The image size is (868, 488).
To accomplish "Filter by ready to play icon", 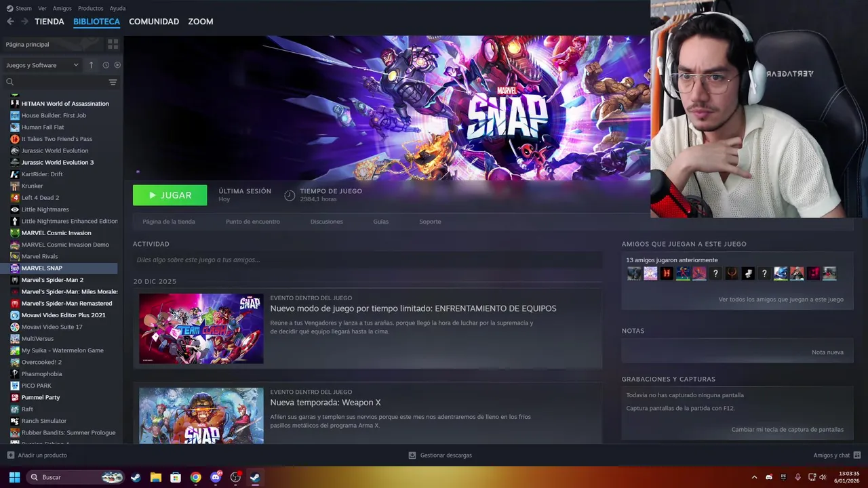I will [x=117, y=65].
